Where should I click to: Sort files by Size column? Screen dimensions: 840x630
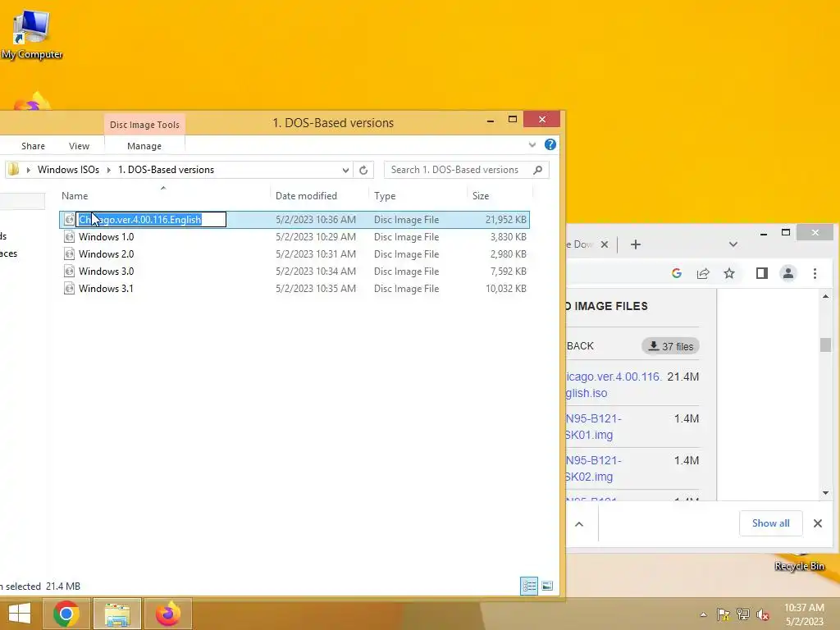pyautogui.click(x=481, y=195)
